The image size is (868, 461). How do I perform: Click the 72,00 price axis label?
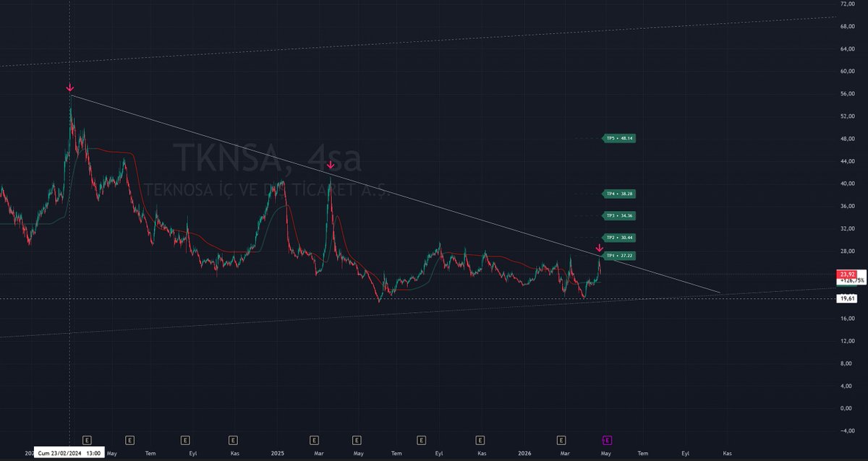(848, 4)
